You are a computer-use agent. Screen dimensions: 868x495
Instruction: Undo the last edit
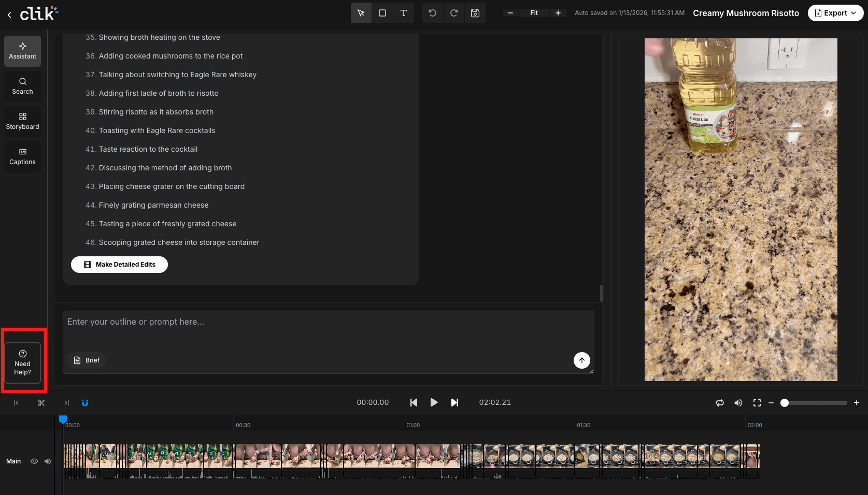[x=433, y=13]
